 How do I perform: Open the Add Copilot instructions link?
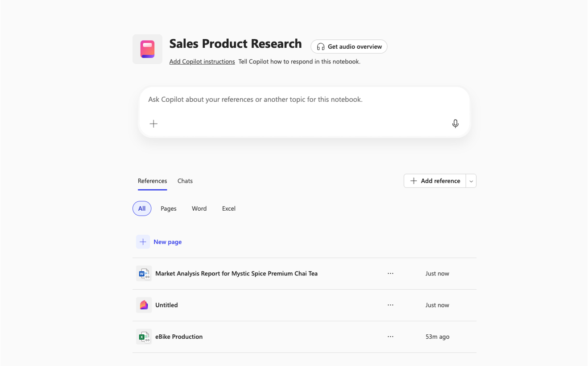(x=202, y=62)
